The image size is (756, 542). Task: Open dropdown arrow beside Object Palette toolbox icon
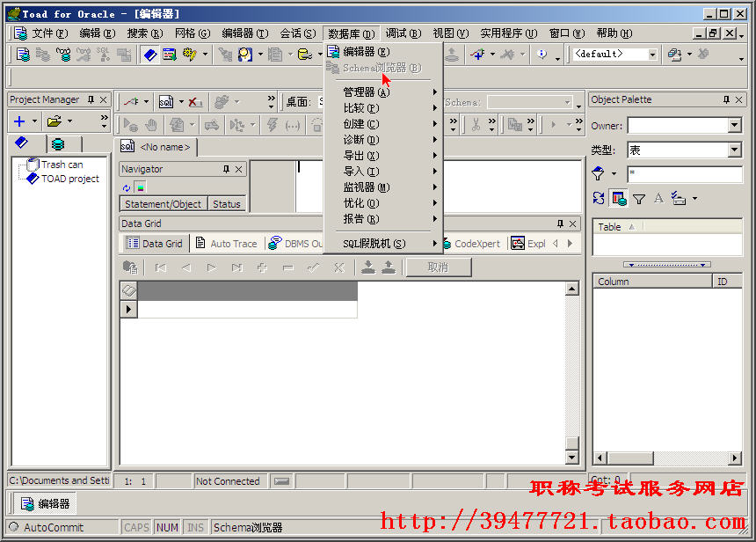point(694,198)
